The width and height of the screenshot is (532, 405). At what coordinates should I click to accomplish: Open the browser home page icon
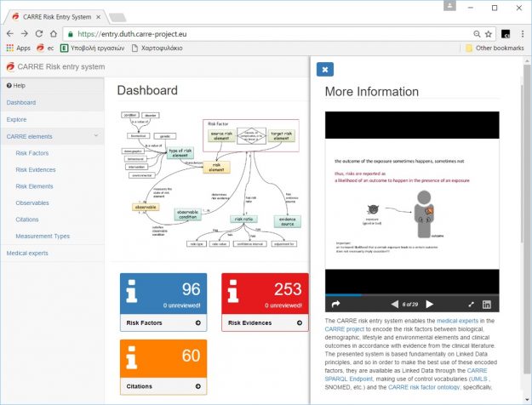[54, 34]
